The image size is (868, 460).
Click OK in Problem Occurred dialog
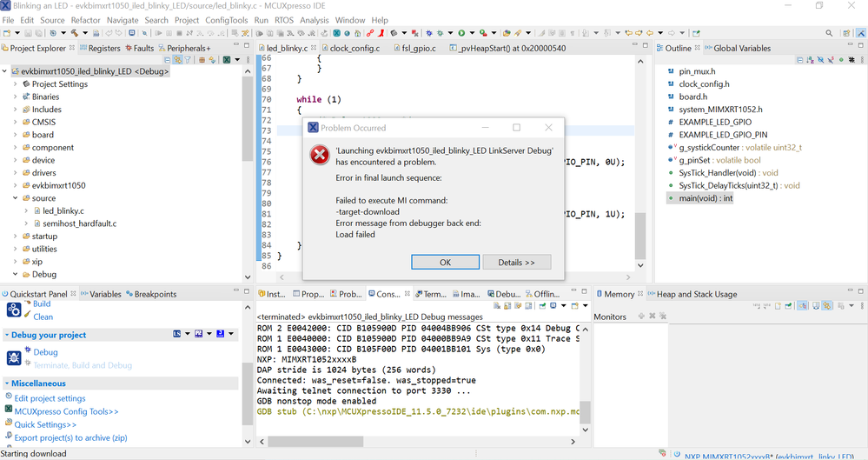[x=445, y=262]
